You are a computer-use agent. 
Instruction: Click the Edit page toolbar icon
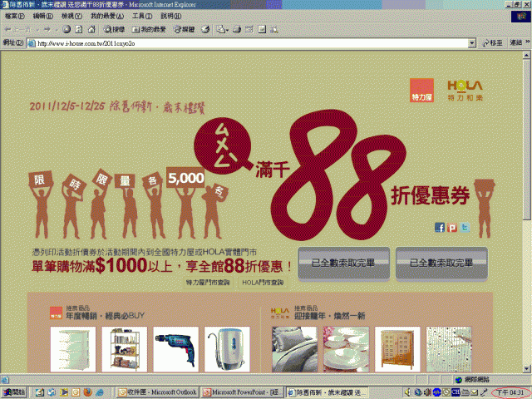pyautogui.click(x=249, y=30)
